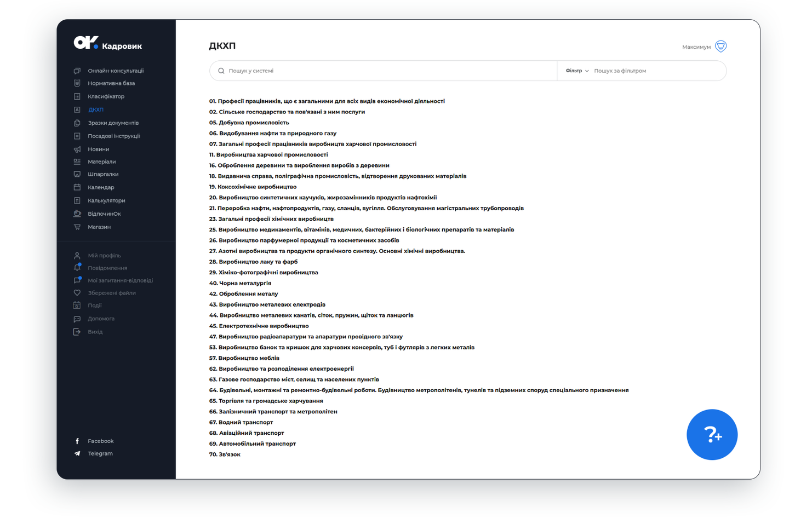This screenshot has width=812, height=524.
Task: Click the Максимум account label
Action: point(696,47)
